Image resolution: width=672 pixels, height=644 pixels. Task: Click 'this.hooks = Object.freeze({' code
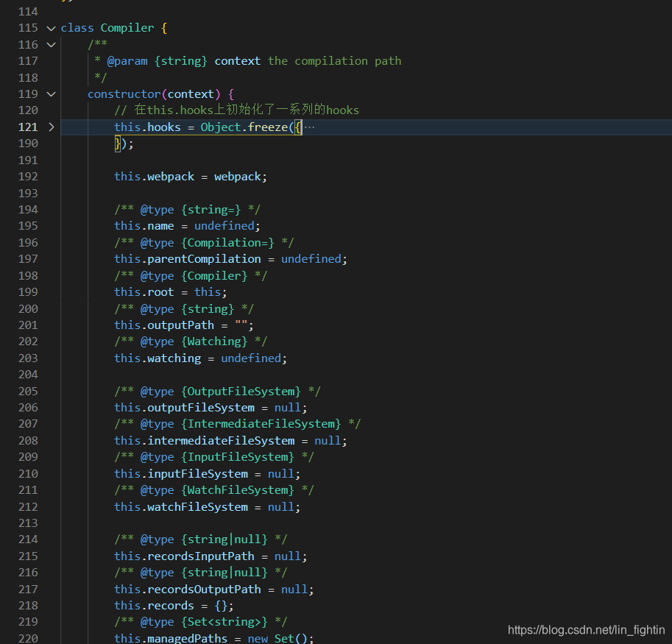(208, 127)
